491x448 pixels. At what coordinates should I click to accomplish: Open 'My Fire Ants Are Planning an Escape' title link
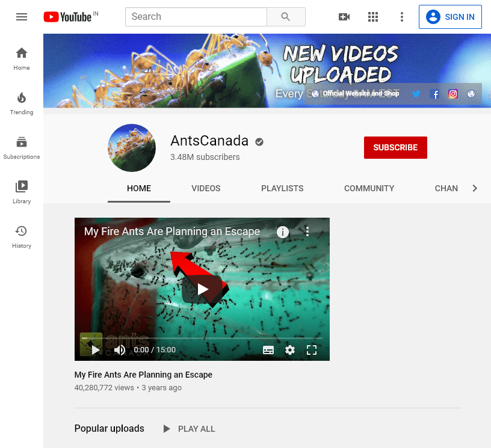click(x=143, y=375)
